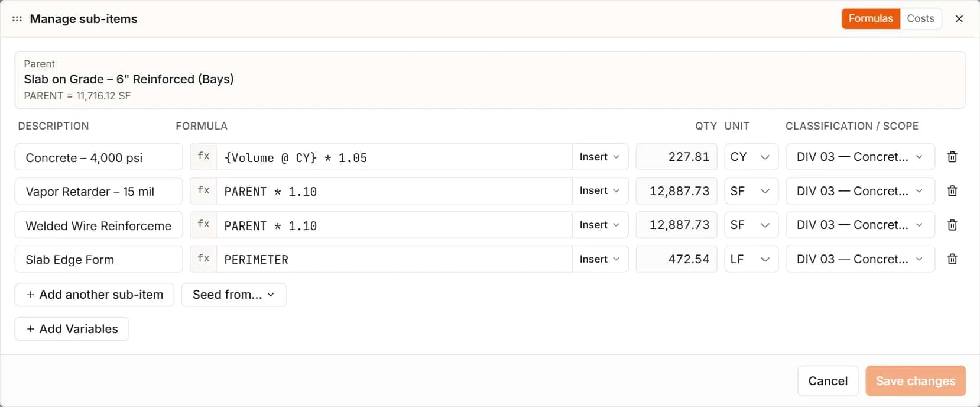Click fx icon in the Concrete row

(203, 157)
